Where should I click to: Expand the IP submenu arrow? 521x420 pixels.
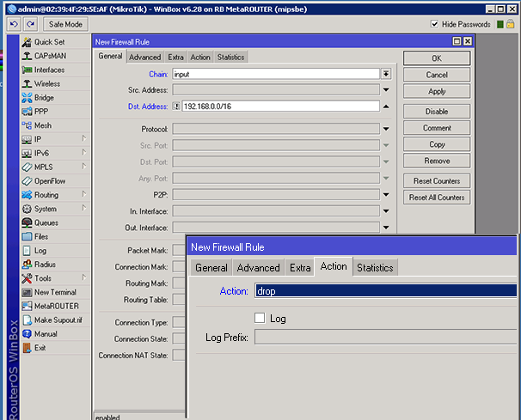pyautogui.click(x=84, y=139)
